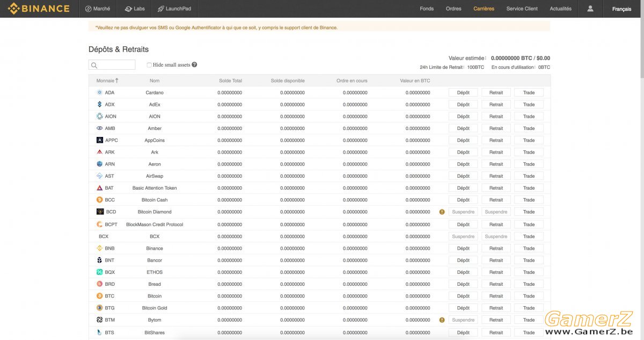This screenshot has width=644, height=340.
Task: Focus the asset search field
Action: [112, 65]
